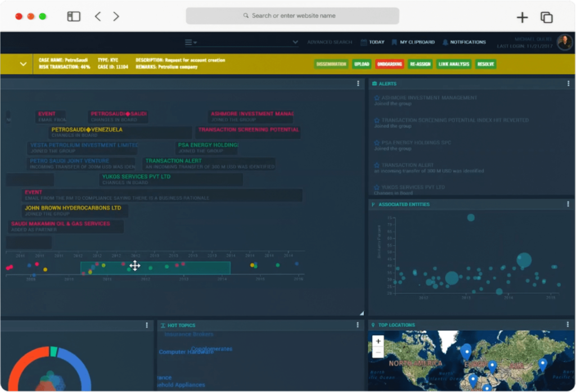Open My Clipboard
This screenshot has width=576, height=392.
[413, 42]
